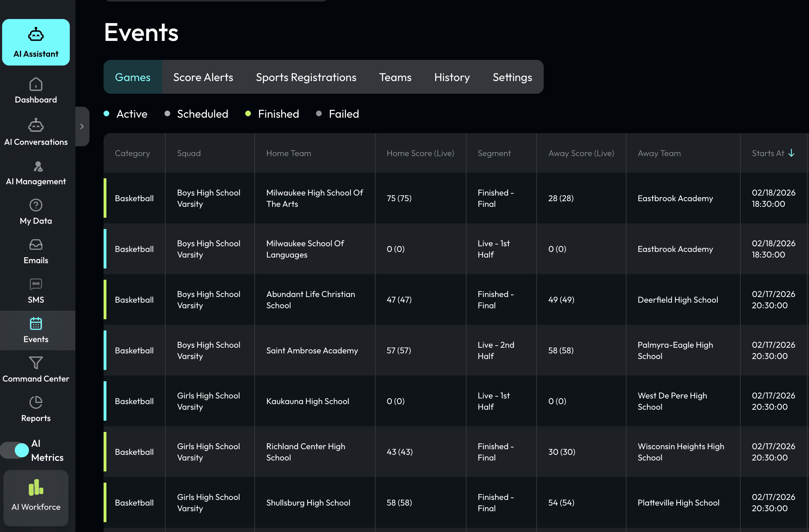Open AI Workforce bar chart icon
Viewport: 809px width, 532px height.
coord(36,488)
